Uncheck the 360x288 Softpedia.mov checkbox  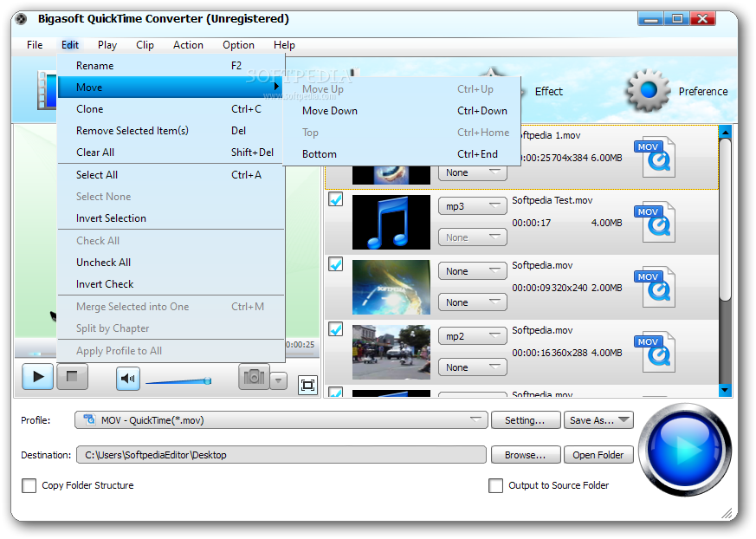tap(336, 329)
